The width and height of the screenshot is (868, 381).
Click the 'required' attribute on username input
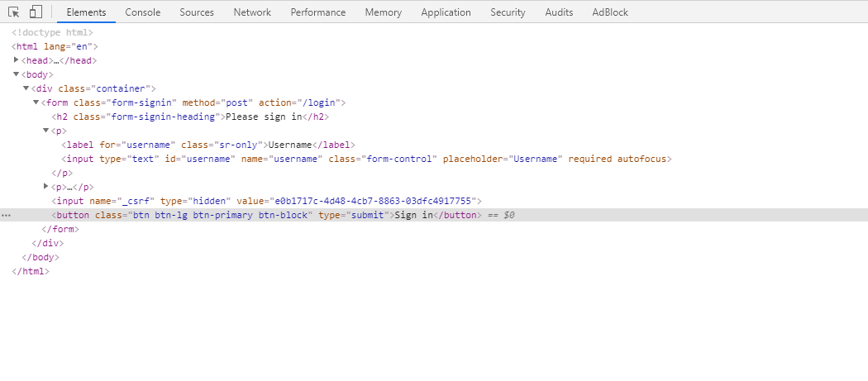(x=591, y=159)
